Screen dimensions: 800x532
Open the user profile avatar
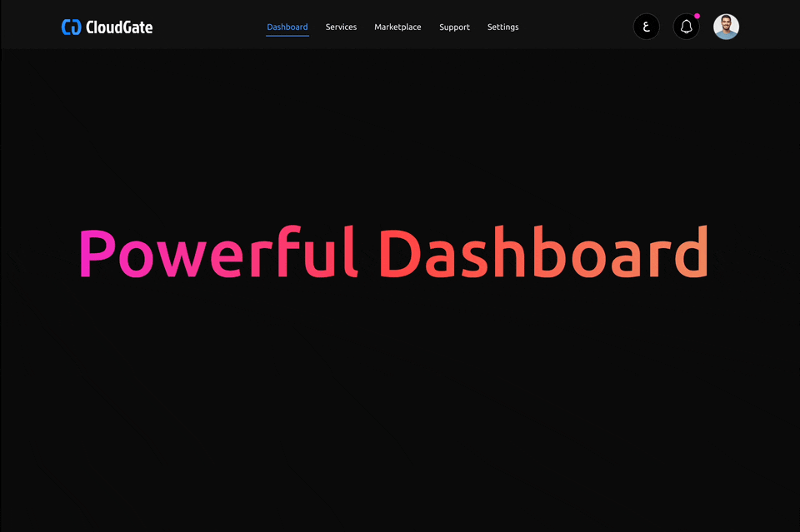pos(726,27)
